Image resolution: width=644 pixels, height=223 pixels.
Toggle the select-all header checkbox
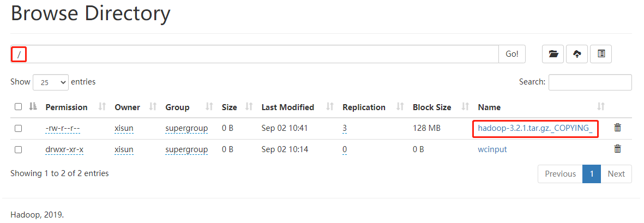click(x=18, y=107)
